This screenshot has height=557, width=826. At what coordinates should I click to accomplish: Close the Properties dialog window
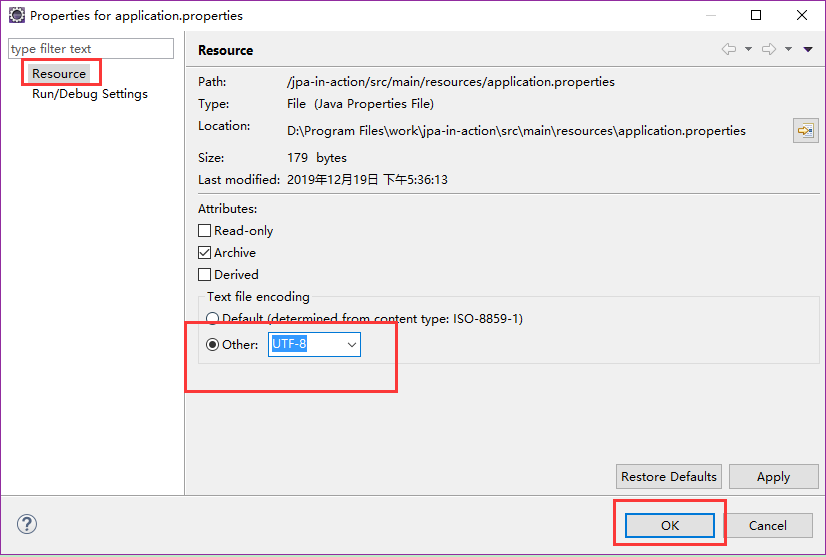tap(802, 15)
